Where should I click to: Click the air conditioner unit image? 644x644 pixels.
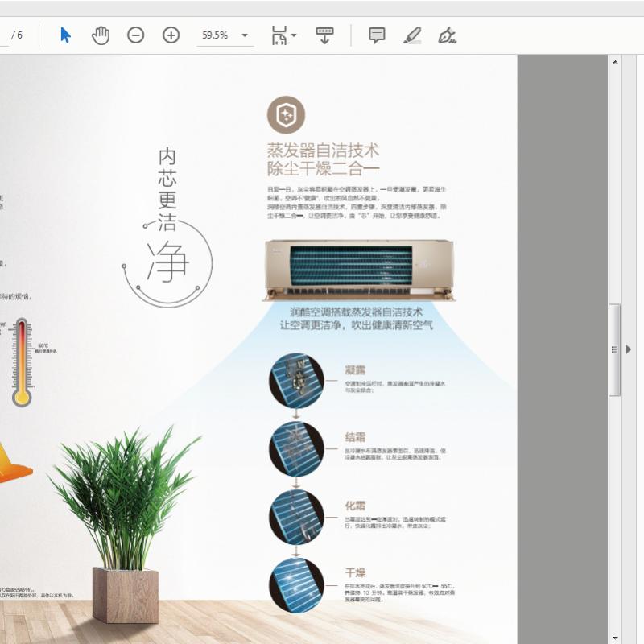(x=359, y=270)
